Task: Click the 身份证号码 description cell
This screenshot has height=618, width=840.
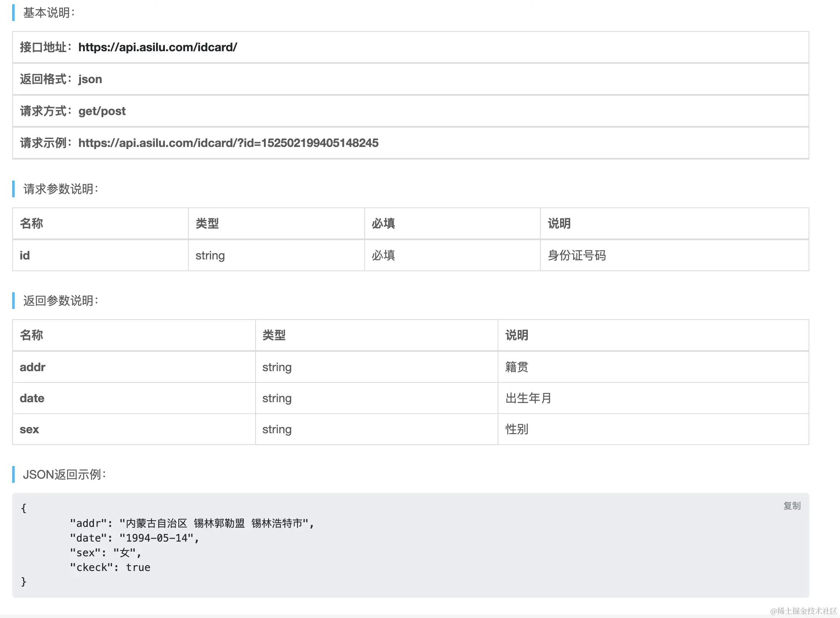Action: point(577,256)
